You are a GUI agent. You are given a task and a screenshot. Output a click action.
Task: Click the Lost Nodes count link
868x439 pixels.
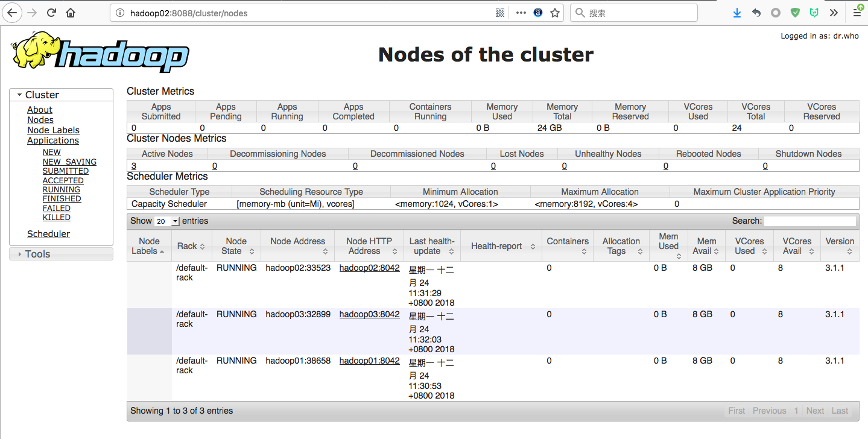(x=493, y=166)
